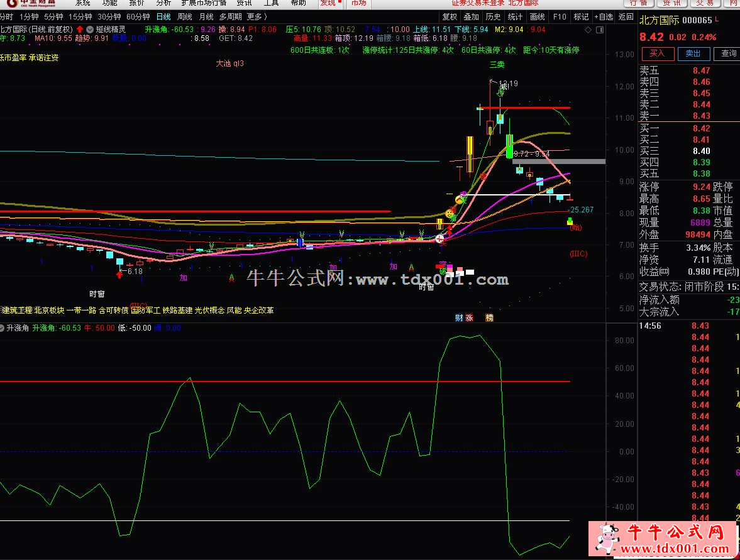This screenshot has width=740, height=560.
Task: Open the 分析 menu
Action: [163, 3]
